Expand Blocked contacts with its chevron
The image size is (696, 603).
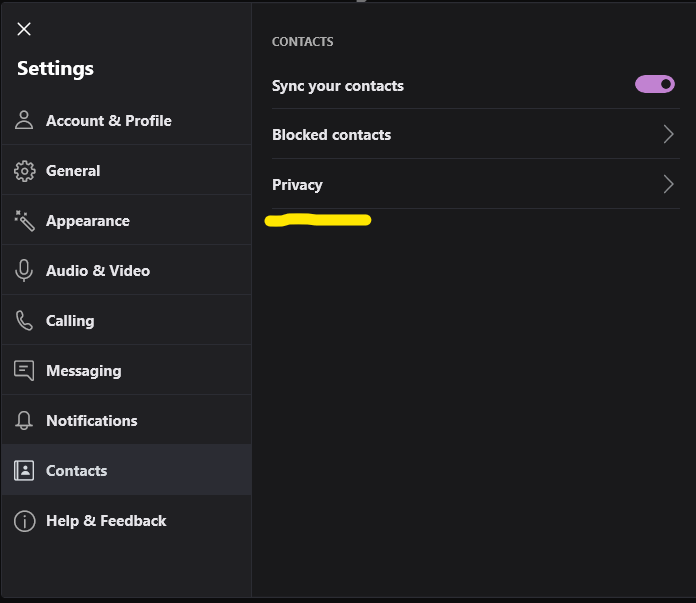(668, 135)
